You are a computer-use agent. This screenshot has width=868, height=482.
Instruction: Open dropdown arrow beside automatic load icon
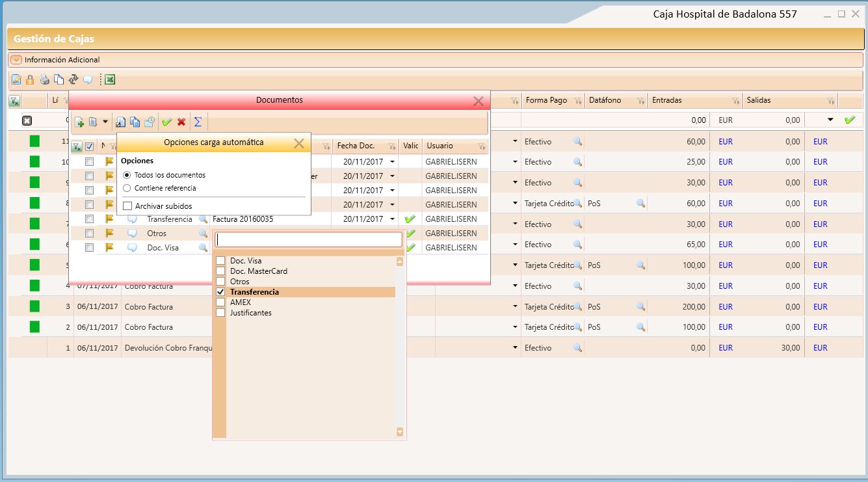105,122
